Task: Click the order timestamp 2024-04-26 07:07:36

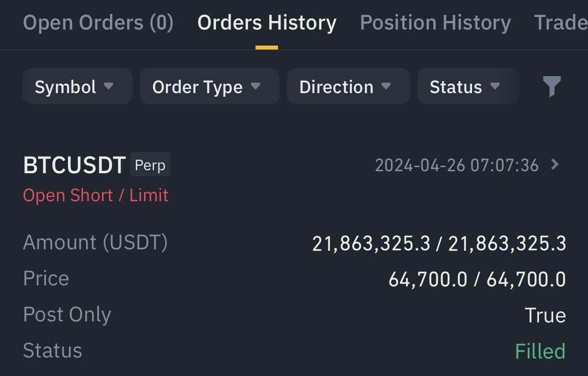Action: [456, 165]
